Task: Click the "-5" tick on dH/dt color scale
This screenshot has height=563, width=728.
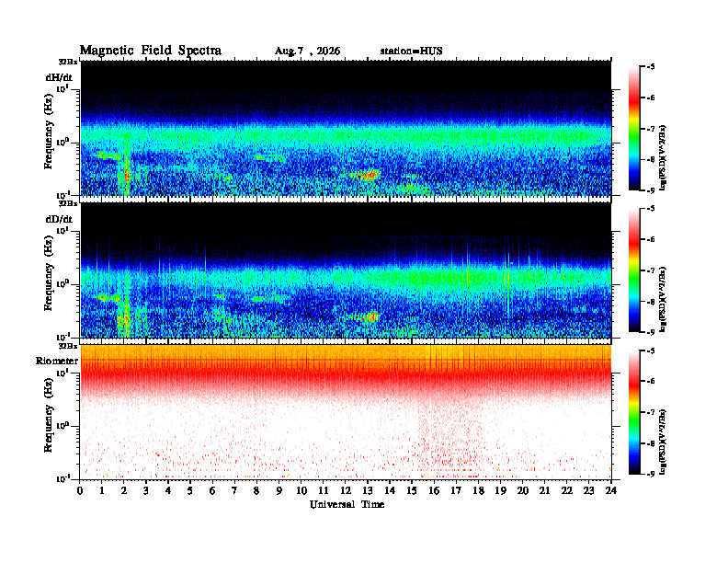Action: 651,67
